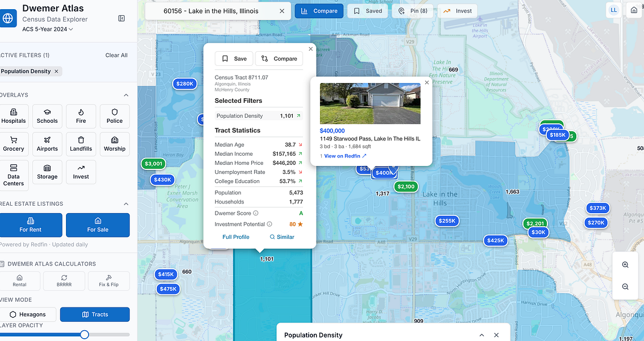Toggle the Hospitals overlay
Screen dimensions: 644x341
pyautogui.click(x=14, y=117)
